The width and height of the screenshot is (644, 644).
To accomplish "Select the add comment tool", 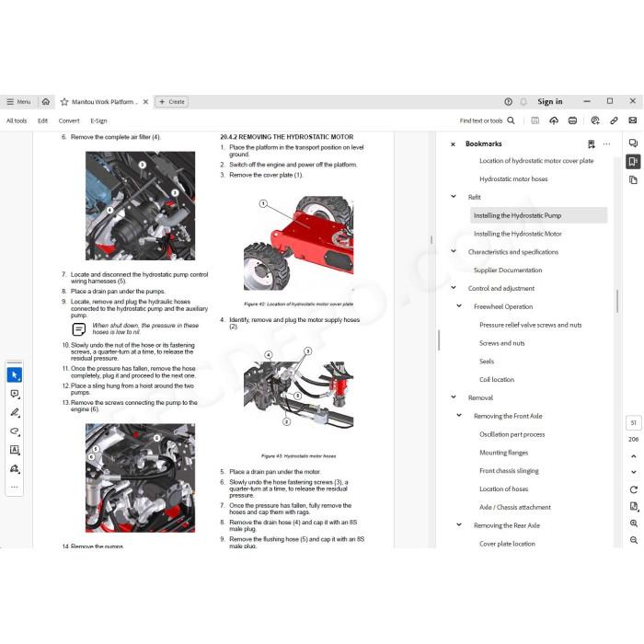I will pos(15,394).
